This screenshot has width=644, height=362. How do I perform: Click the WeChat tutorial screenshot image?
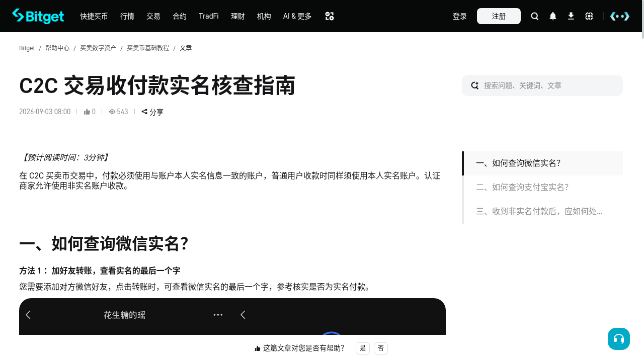click(232, 317)
